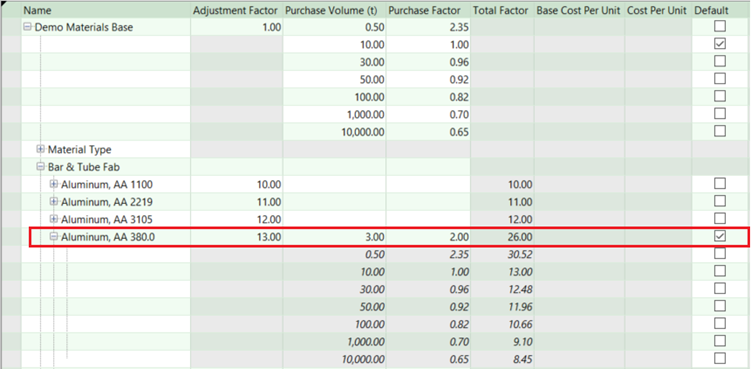Click Purchase Factor 0.82 in row with 10.66

pyautogui.click(x=428, y=325)
